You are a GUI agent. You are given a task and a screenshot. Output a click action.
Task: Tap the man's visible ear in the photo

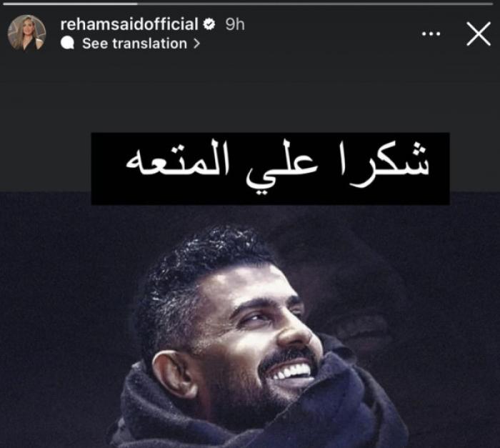tap(174, 374)
